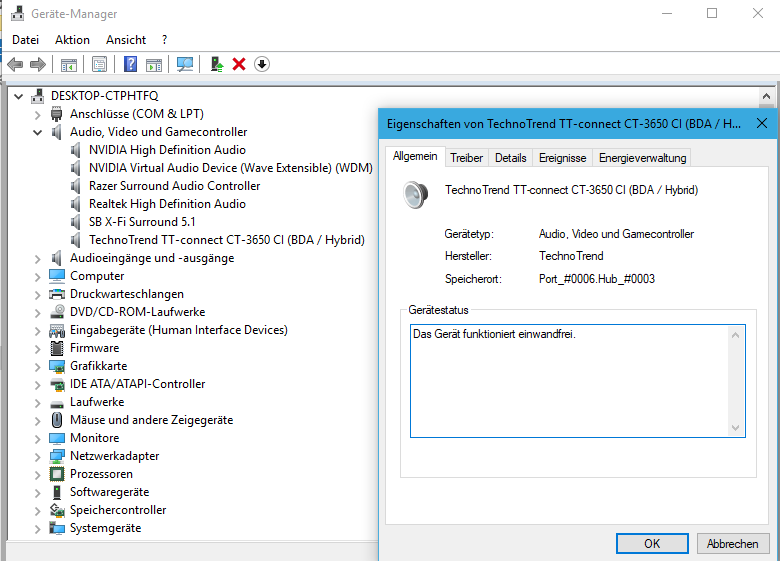Click the Hersteller value TechnoTrend
Viewport: 780px width, 561px height.
571,256
